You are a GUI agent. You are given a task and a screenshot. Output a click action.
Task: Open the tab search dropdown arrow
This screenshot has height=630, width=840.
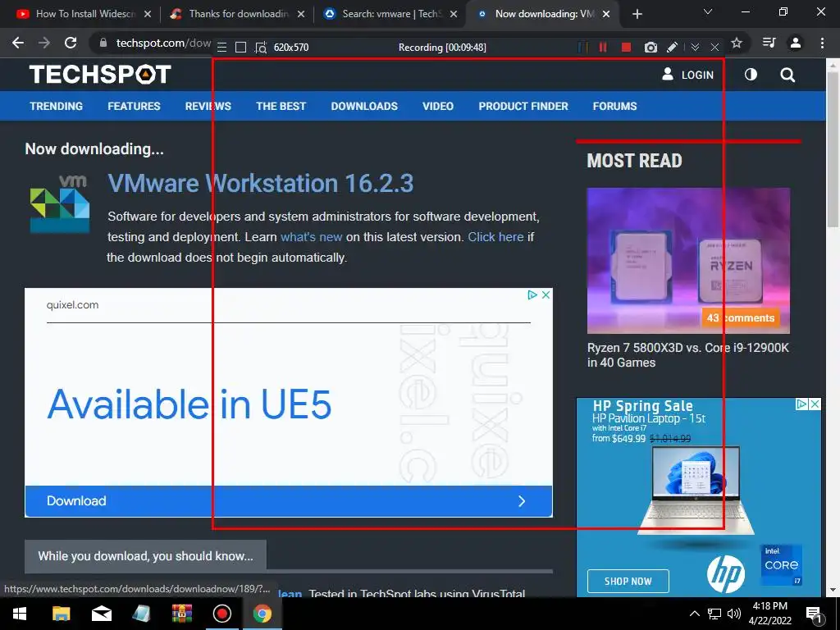coord(708,11)
